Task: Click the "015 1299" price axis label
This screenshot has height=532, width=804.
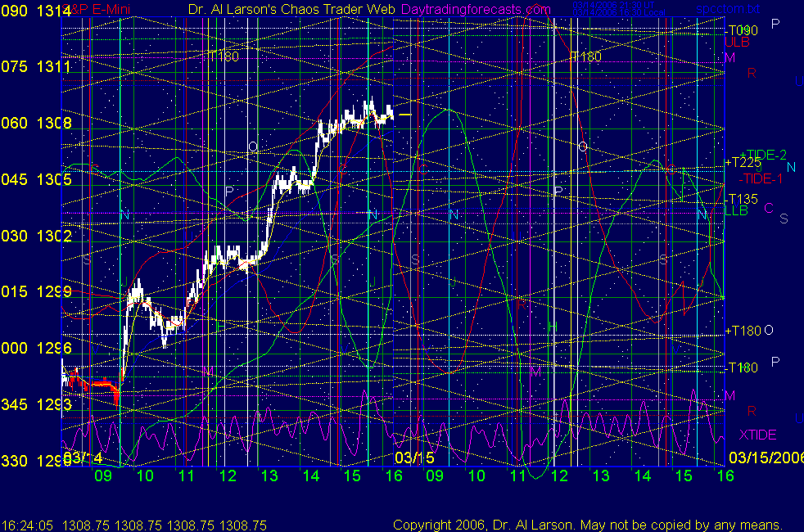Action: (x=36, y=292)
